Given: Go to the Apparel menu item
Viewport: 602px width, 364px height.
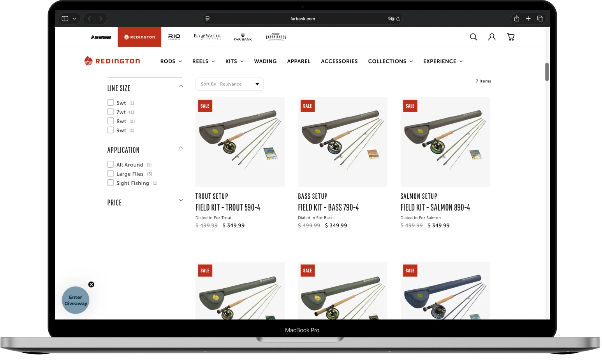Looking at the screenshot, I should (x=299, y=61).
